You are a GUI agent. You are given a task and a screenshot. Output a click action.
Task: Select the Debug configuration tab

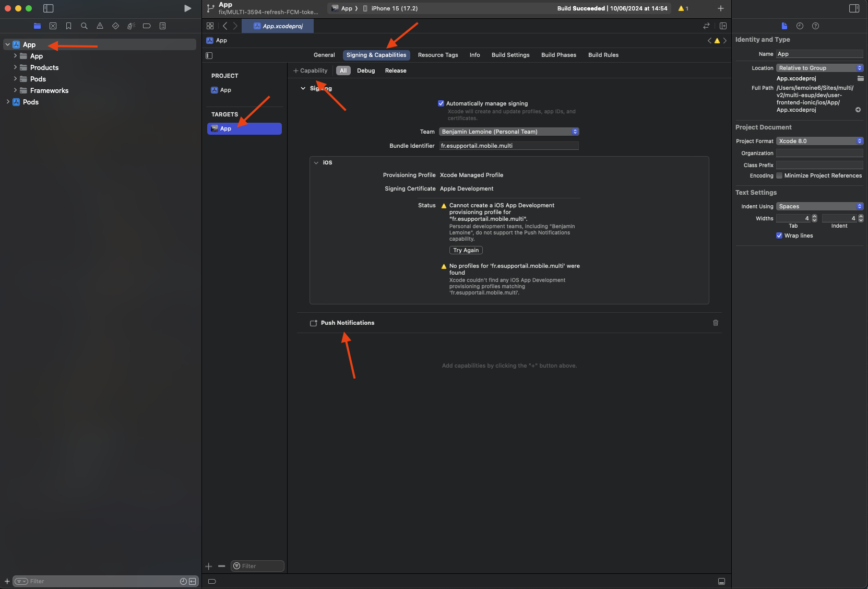tap(365, 70)
